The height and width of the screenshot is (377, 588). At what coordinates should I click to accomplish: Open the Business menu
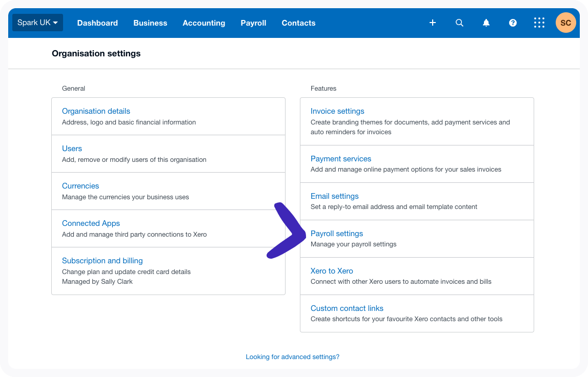pos(150,23)
